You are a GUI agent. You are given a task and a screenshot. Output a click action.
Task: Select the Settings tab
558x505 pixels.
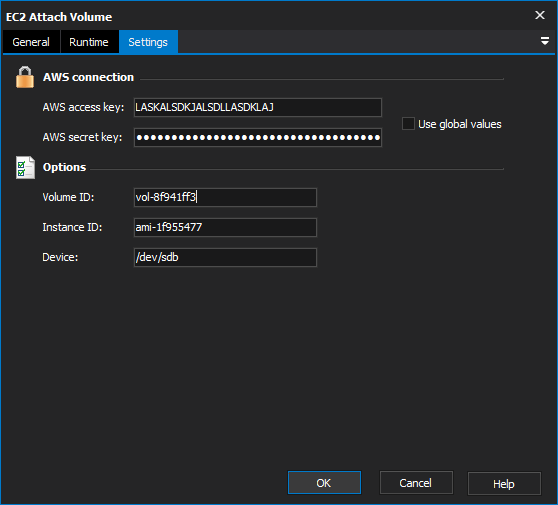point(148,42)
